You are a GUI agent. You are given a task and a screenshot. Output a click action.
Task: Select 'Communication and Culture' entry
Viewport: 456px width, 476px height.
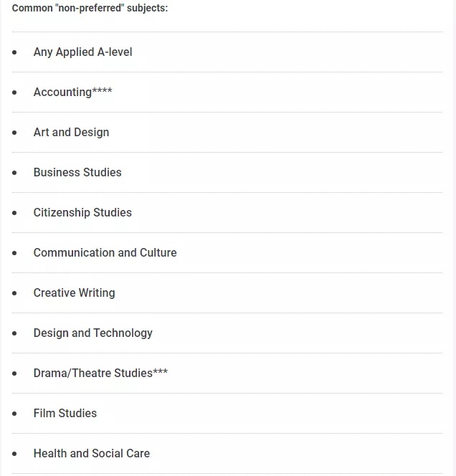coord(105,253)
